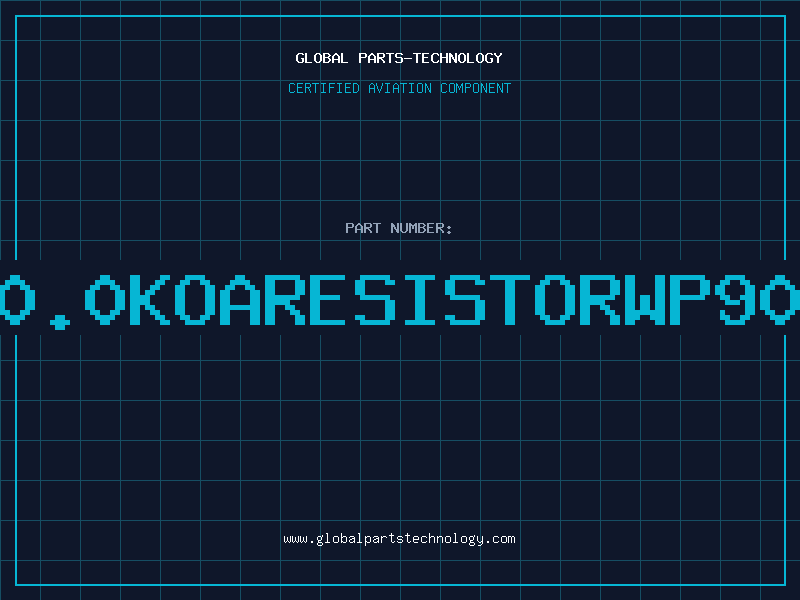Click the PART NUMBER: label

[398, 228]
